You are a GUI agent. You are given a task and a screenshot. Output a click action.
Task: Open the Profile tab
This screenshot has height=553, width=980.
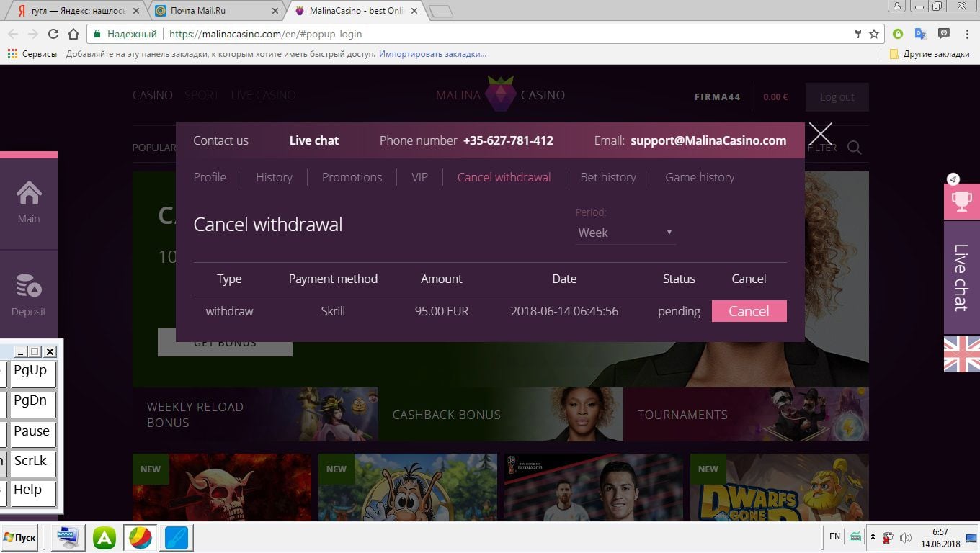pos(210,177)
